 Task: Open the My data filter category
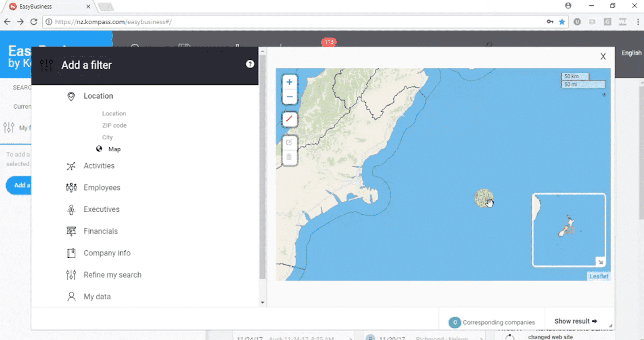(x=97, y=297)
